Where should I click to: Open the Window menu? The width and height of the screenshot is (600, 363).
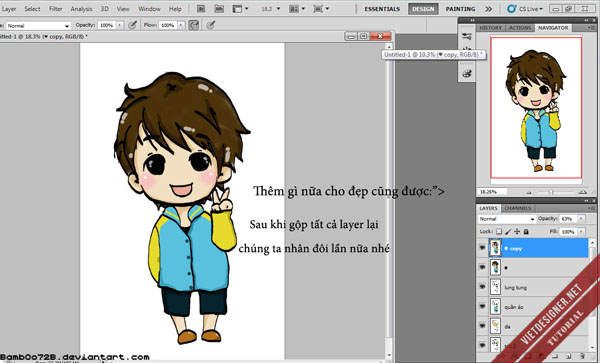149,8
